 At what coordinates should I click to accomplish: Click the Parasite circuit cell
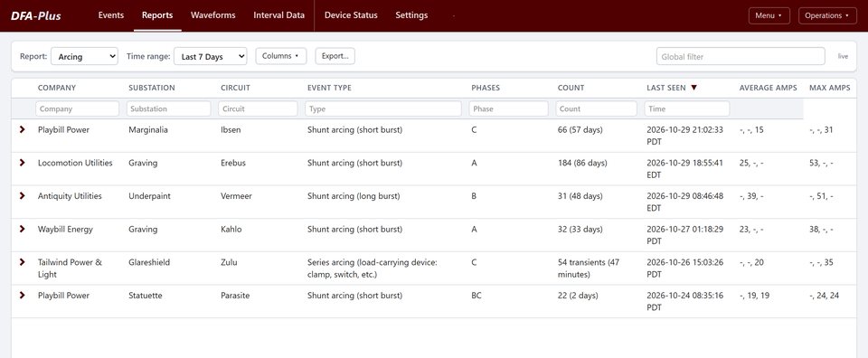(235, 296)
